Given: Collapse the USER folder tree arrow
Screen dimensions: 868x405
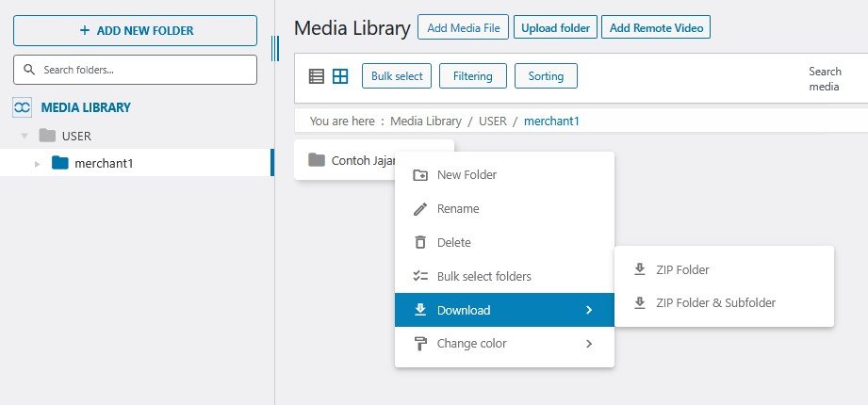Looking at the screenshot, I should 25,137.
